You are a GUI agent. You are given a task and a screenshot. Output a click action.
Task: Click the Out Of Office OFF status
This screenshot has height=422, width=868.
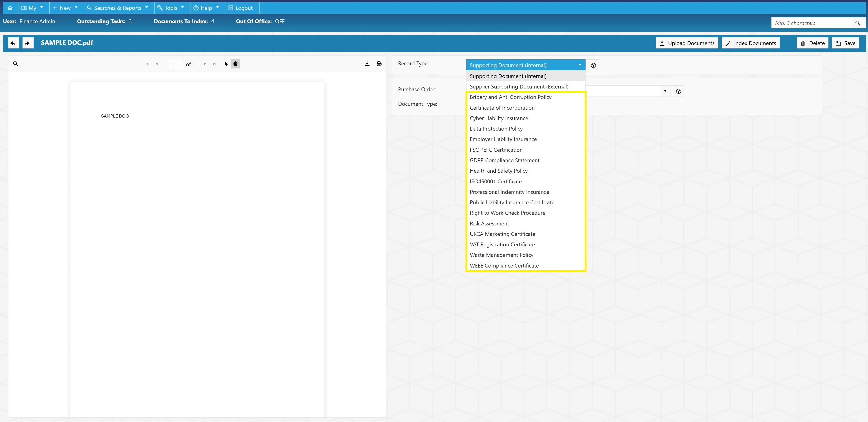(x=280, y=21)
